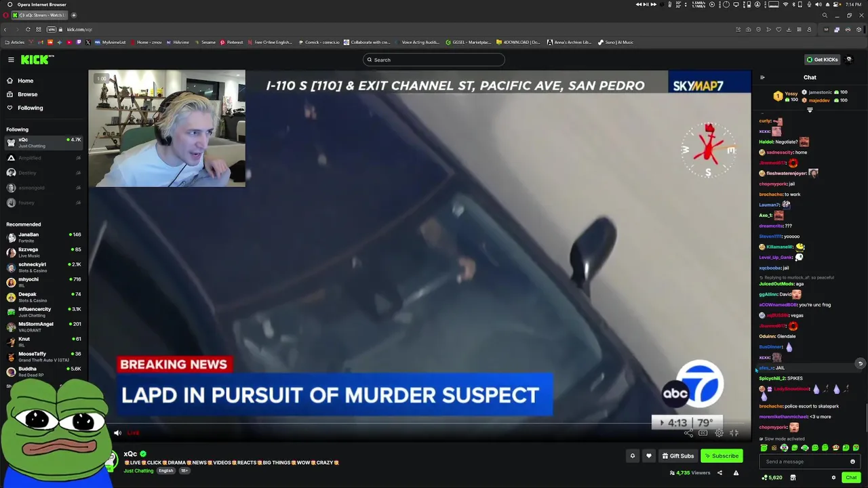Open Following in sidebar
Viewport: 868px width, 488px height.
point(30,108)
